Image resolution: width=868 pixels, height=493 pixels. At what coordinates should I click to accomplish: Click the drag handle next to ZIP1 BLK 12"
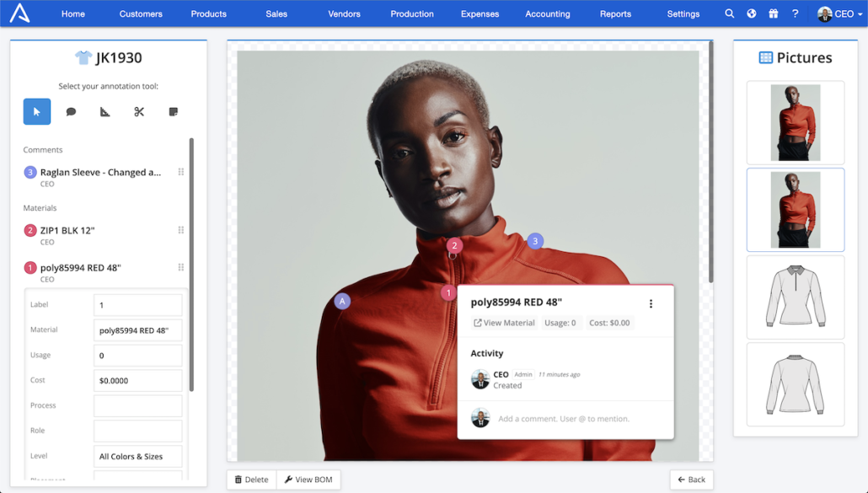(x=181, y=230)
